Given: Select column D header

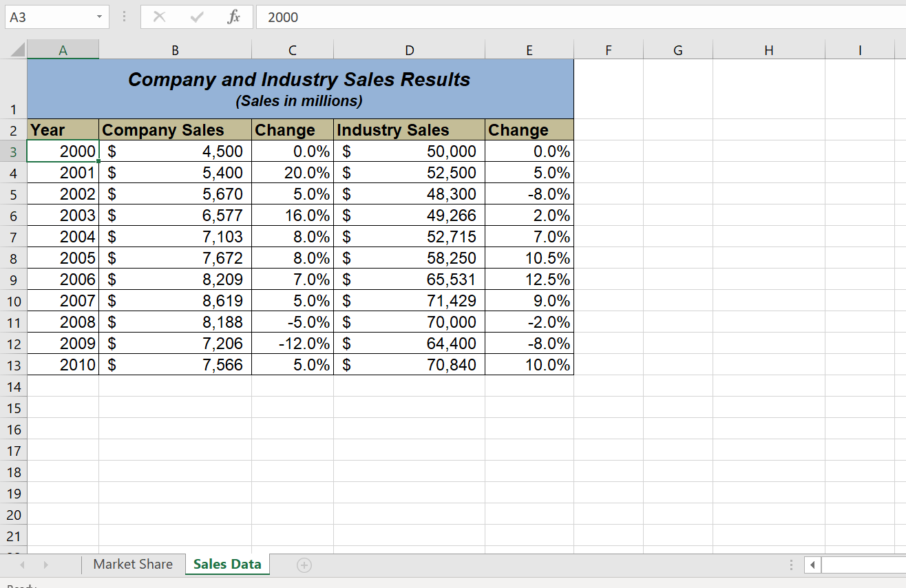Looking at the screenshot, I should [410, 50].
